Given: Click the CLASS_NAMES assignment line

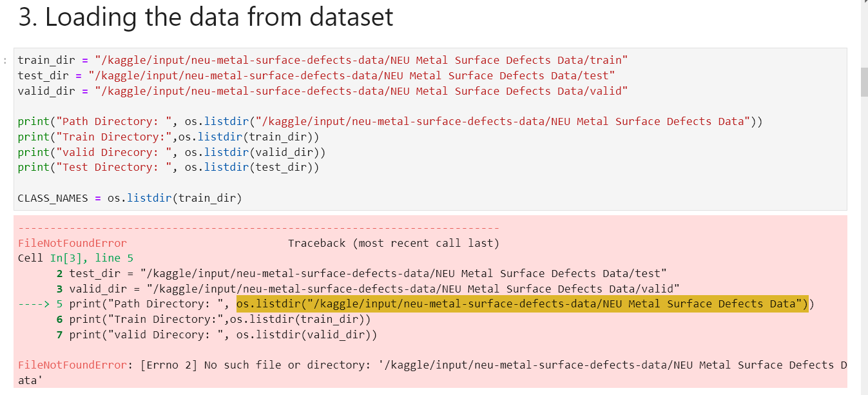Looking at the screenshot, I should pos(130,198).
